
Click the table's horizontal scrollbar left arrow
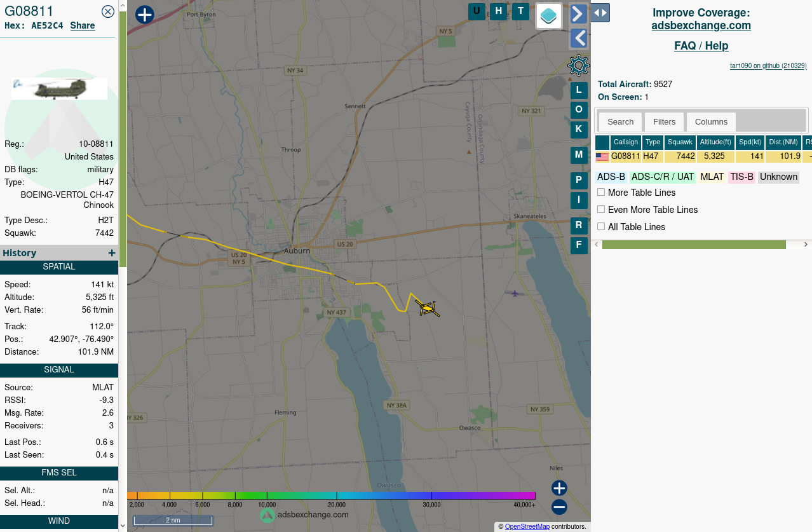[596, 245]
